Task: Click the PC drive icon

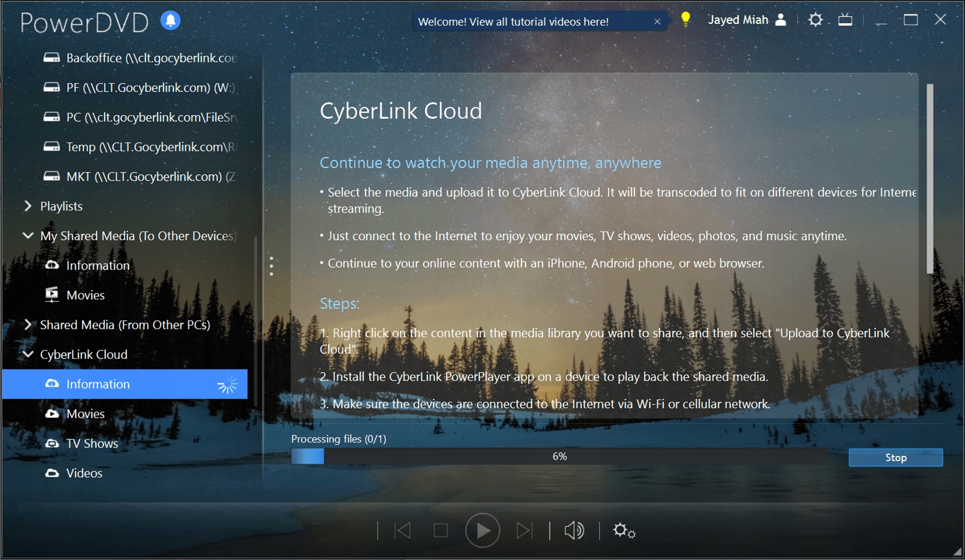Action: click(x=52, y=117)
